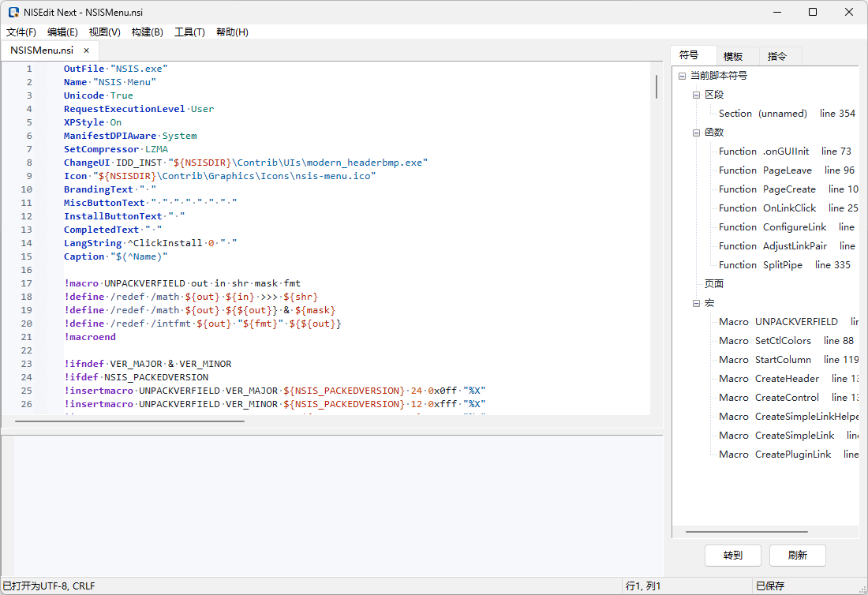Select Macro StartColumn in symbol tree
This screenshot has height=595, width=868.
tap(788, 360)
